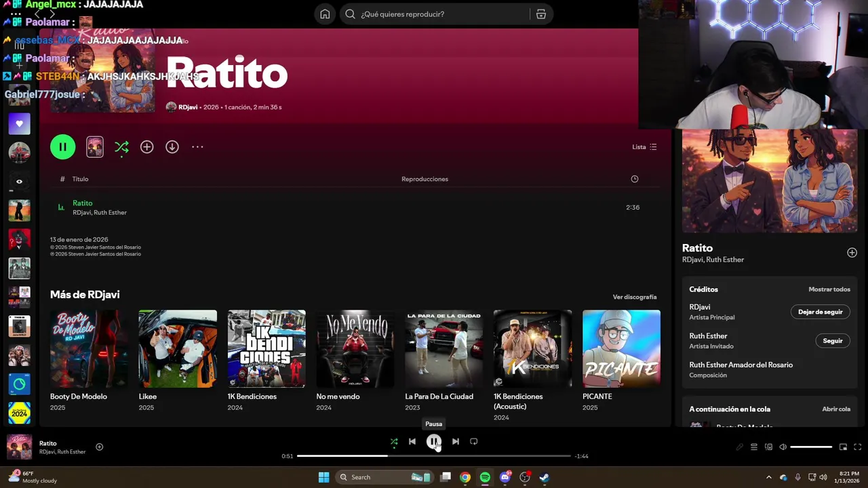Open the blue circle playlist in sidebar
868x488 pixels.
tap(19, 384)
